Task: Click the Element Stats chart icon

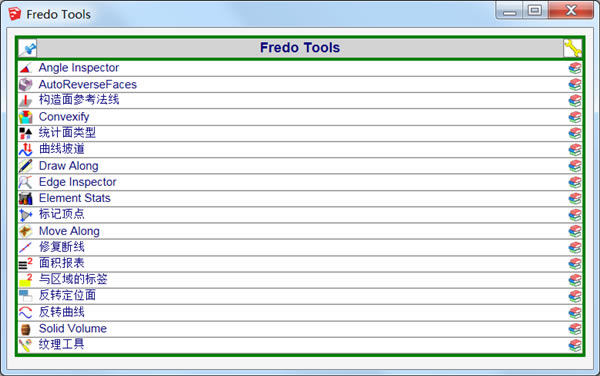Action: [x=26, y=199]
